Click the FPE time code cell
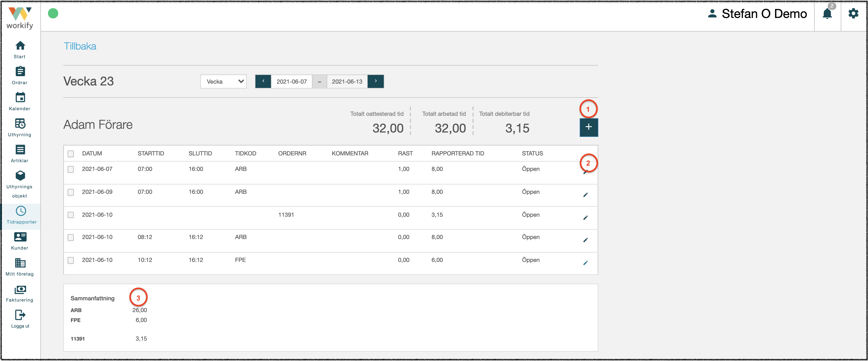 pos(240,260)
